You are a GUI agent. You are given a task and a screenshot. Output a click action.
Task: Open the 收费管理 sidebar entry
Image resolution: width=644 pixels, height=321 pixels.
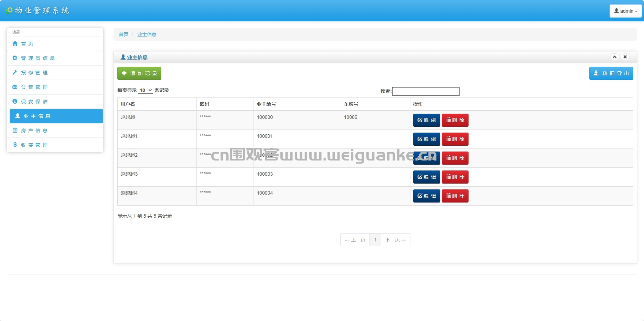point(55,145)
